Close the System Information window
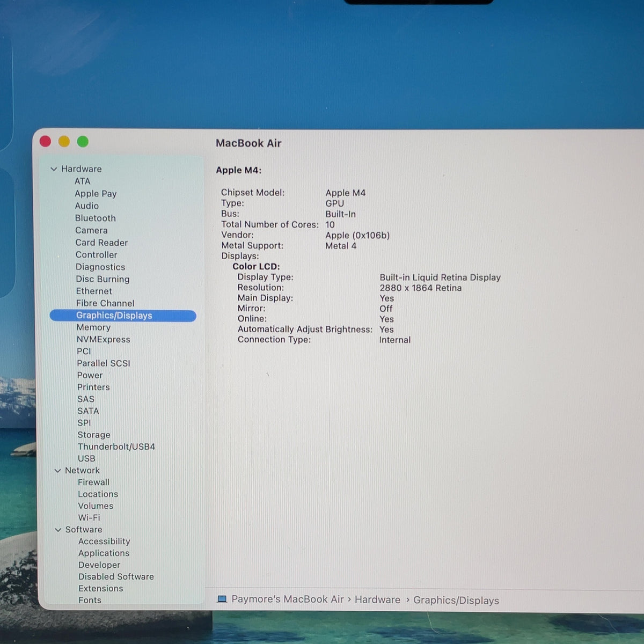The height and width of the screenshot is (644, 644). click(x=45, y=141)
